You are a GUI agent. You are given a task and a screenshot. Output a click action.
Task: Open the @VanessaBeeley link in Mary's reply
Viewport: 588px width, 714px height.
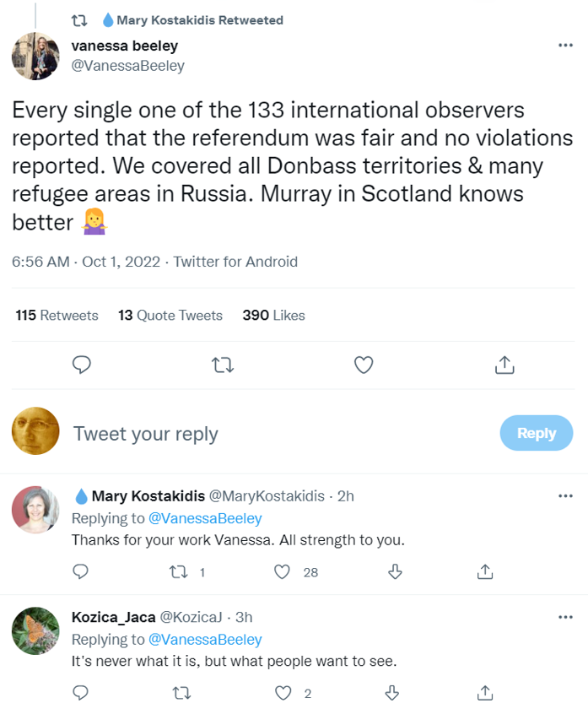coord(205,518)
